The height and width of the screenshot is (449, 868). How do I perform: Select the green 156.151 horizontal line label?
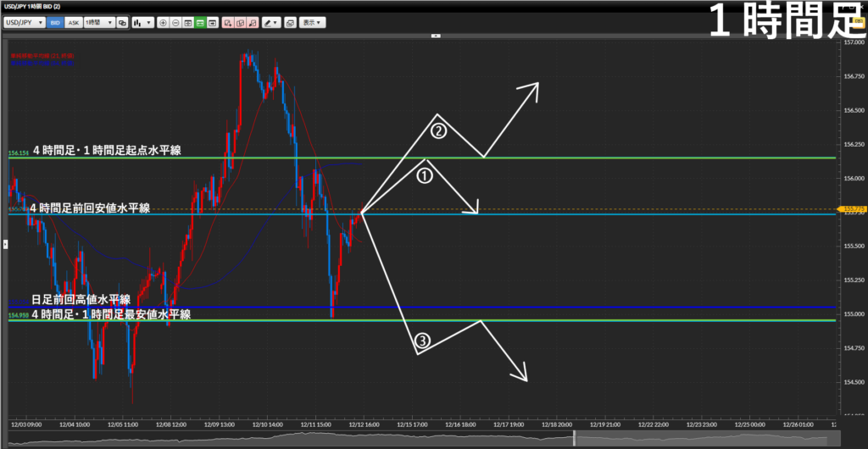pyautogui.click(x=17, y=154)
